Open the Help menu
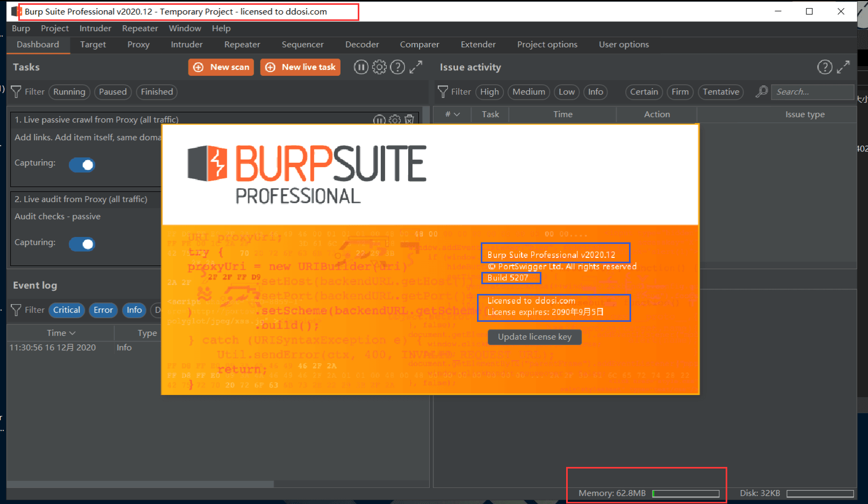Screen dimensions: 868x504 221,28
